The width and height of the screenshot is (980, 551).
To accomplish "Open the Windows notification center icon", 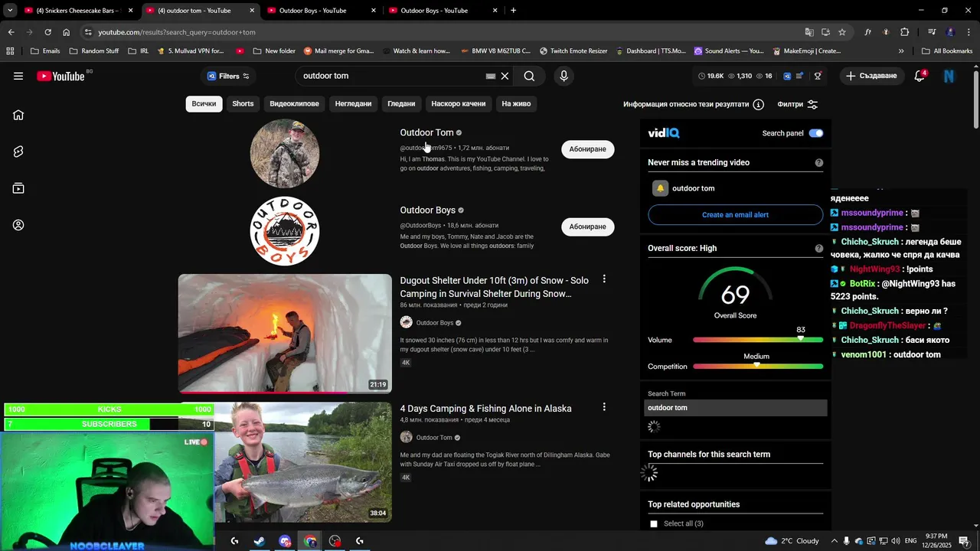I will tap(964, 541).
